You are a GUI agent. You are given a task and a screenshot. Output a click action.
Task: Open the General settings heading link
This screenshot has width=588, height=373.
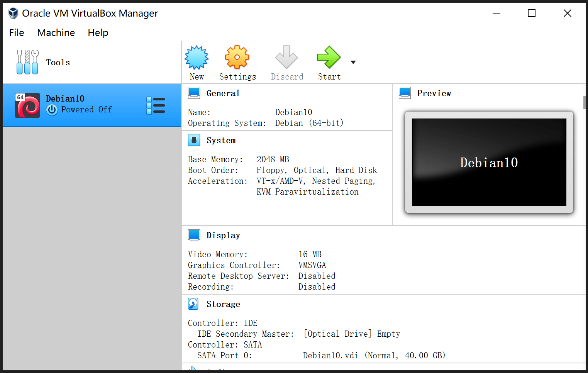(x=223, y=93)
